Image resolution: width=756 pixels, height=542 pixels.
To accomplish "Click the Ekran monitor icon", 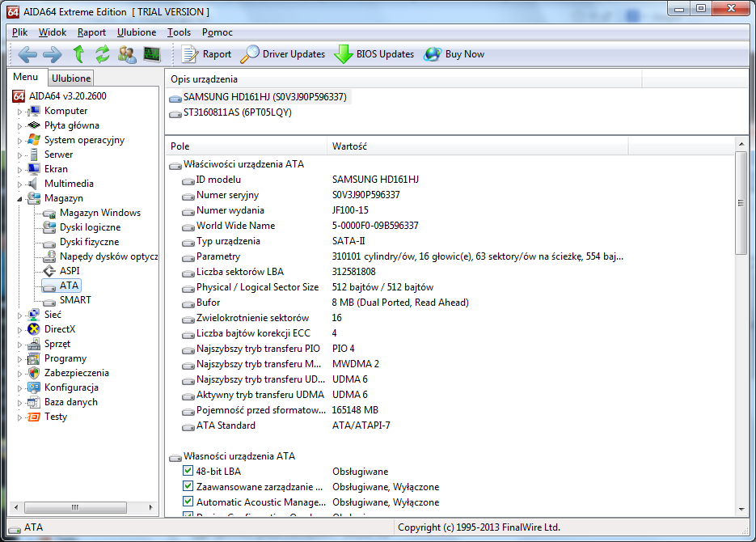I will pos(34,169).
